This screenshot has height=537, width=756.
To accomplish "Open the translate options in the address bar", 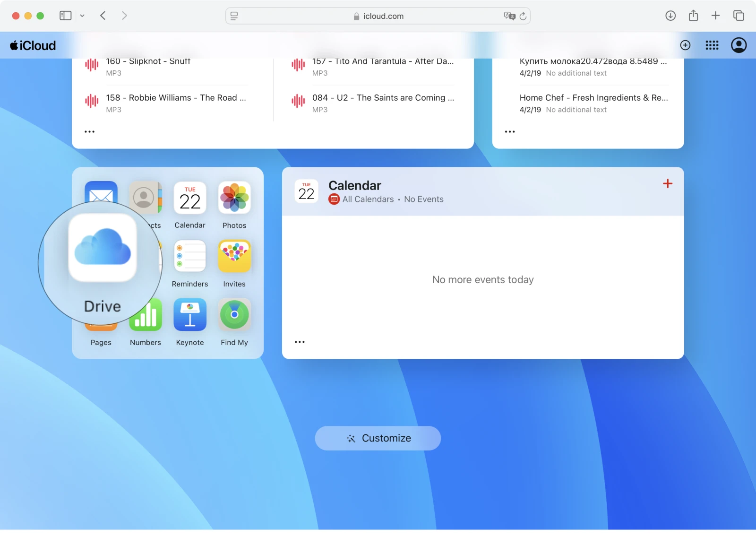I will 510,16.
